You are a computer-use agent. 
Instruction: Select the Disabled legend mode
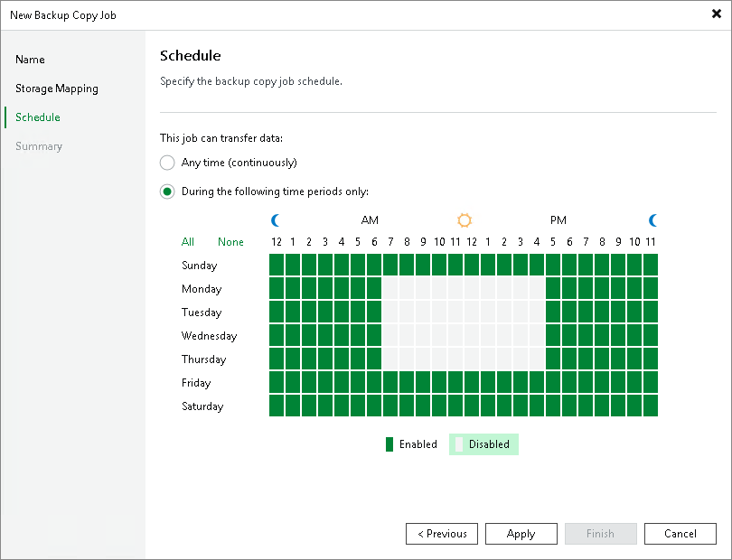(483, 444)
